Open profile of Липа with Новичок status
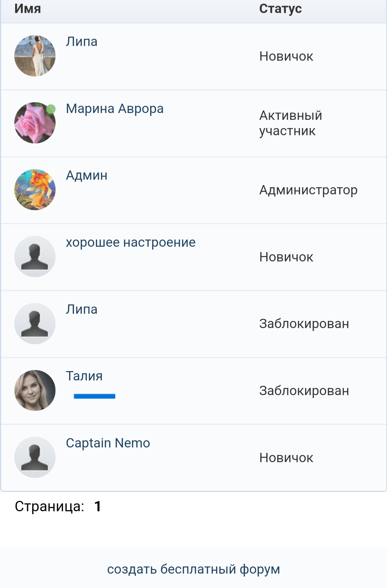 [82, 42]
